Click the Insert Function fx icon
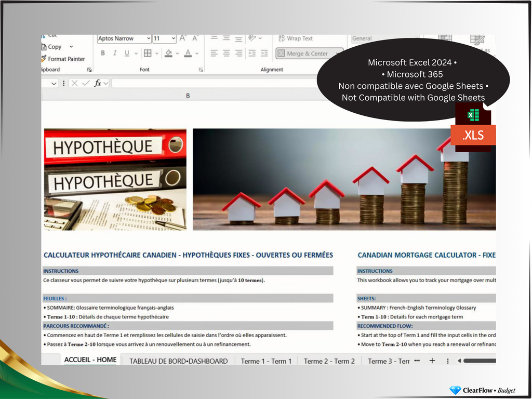 pos(98,83)
